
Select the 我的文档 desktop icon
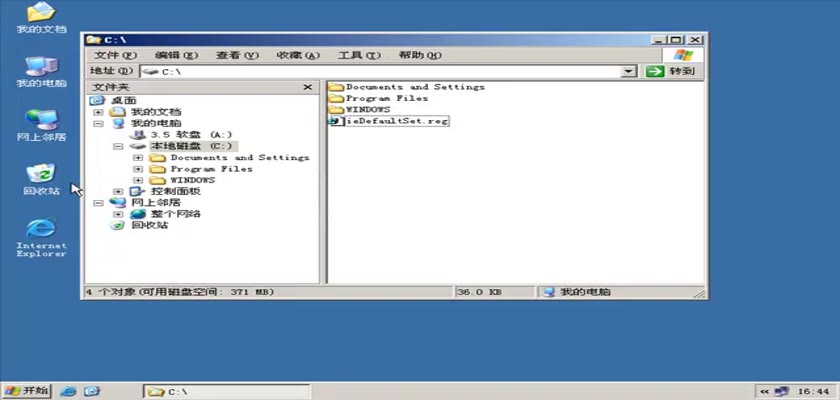tap(41, 14)
